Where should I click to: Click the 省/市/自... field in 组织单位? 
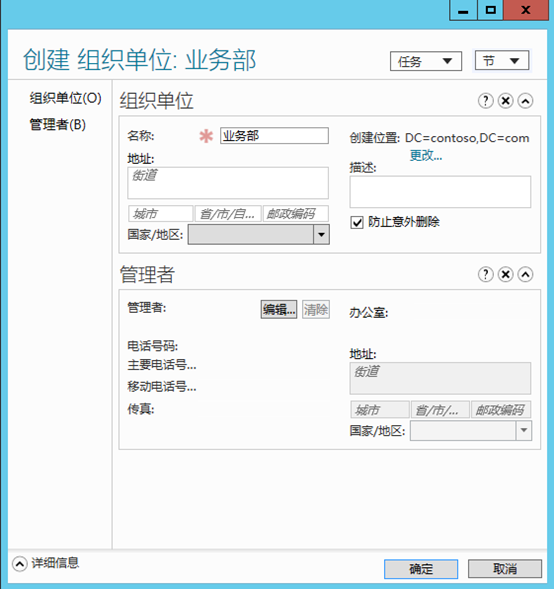click(228, 214)
